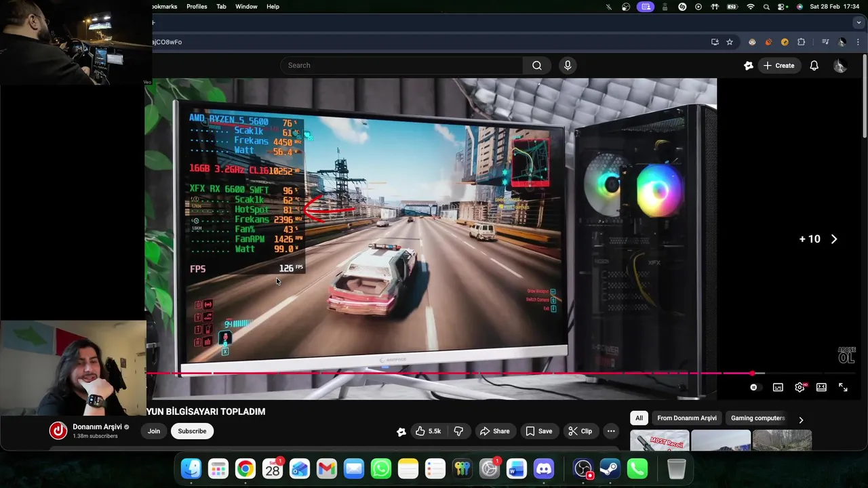Select the From Donanım Arşivi chip
Screen dimensions: 868x488
[x=687, y=418]
